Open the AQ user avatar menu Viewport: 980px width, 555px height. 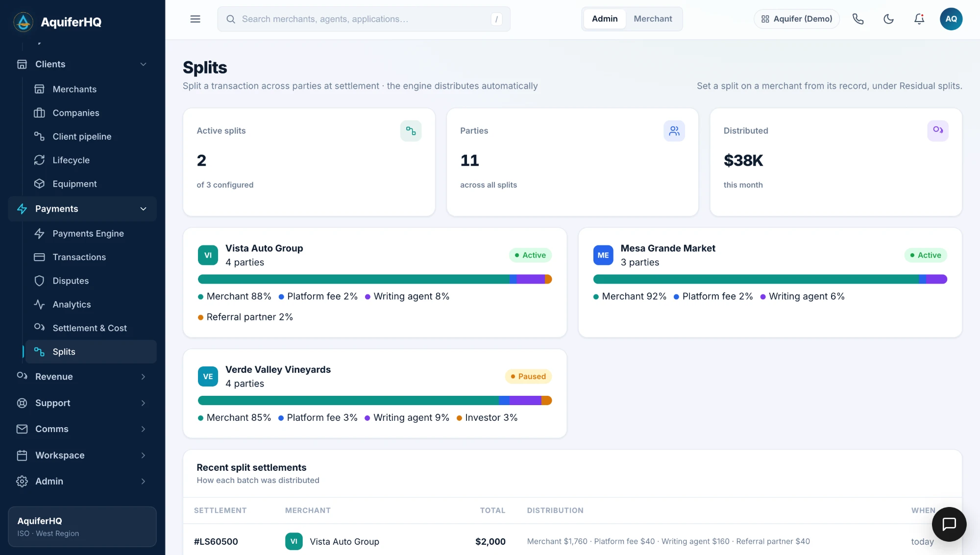[951, 19]
